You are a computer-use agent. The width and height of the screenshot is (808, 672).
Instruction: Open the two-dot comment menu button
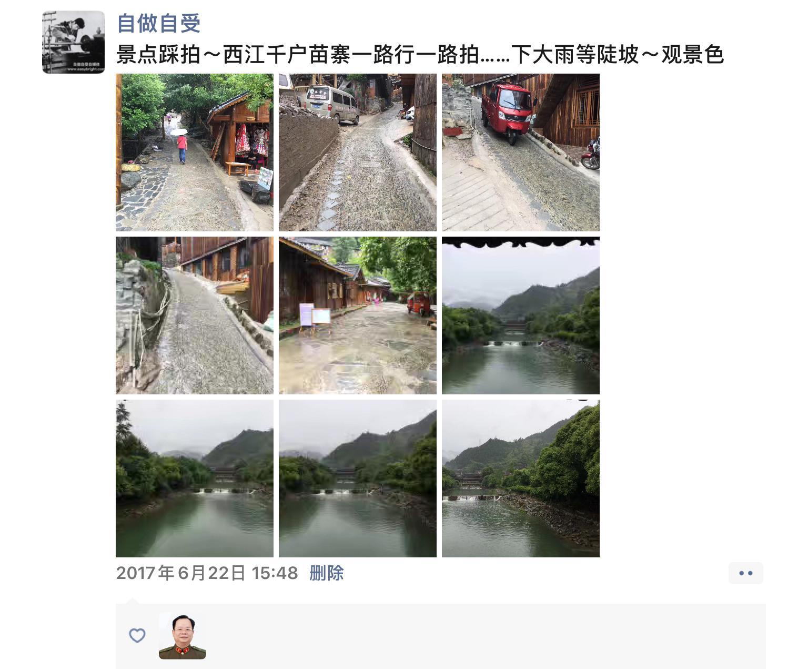point(745,573)
